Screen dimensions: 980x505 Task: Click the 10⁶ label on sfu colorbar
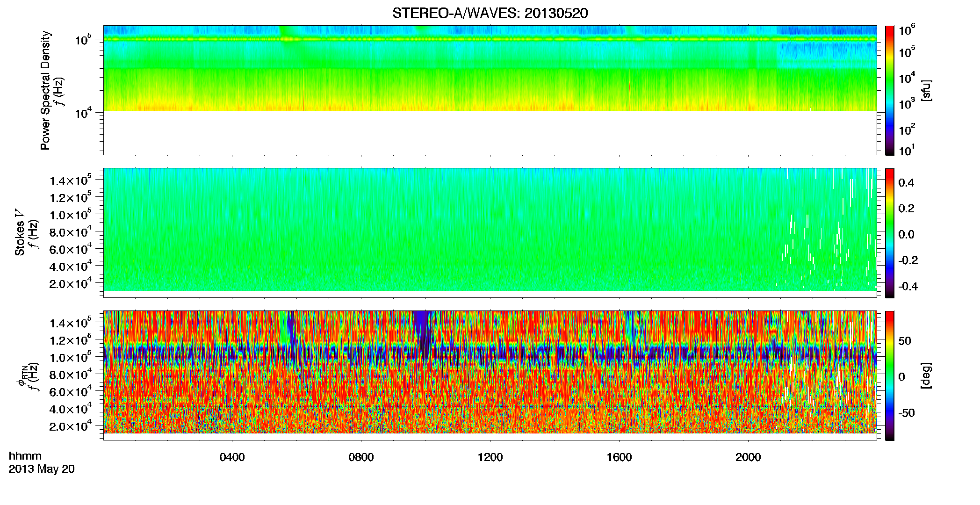[x=907, y=30]
